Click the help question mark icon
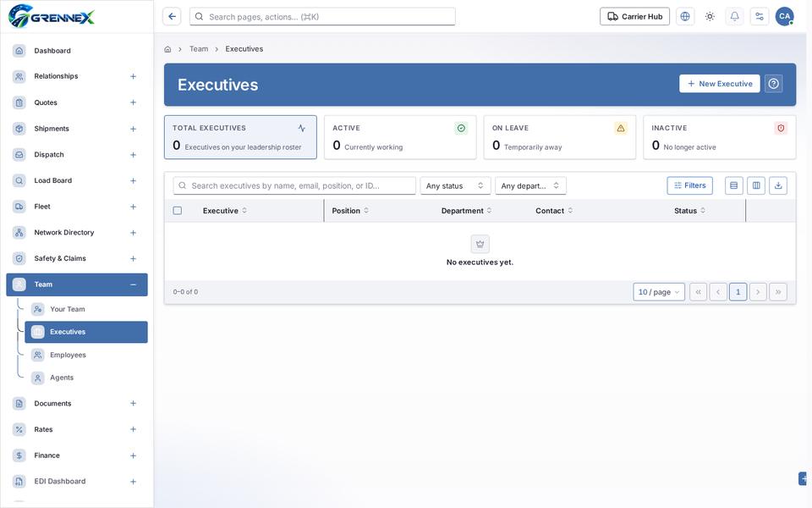 pyautogui.click(x=774, y=84)
